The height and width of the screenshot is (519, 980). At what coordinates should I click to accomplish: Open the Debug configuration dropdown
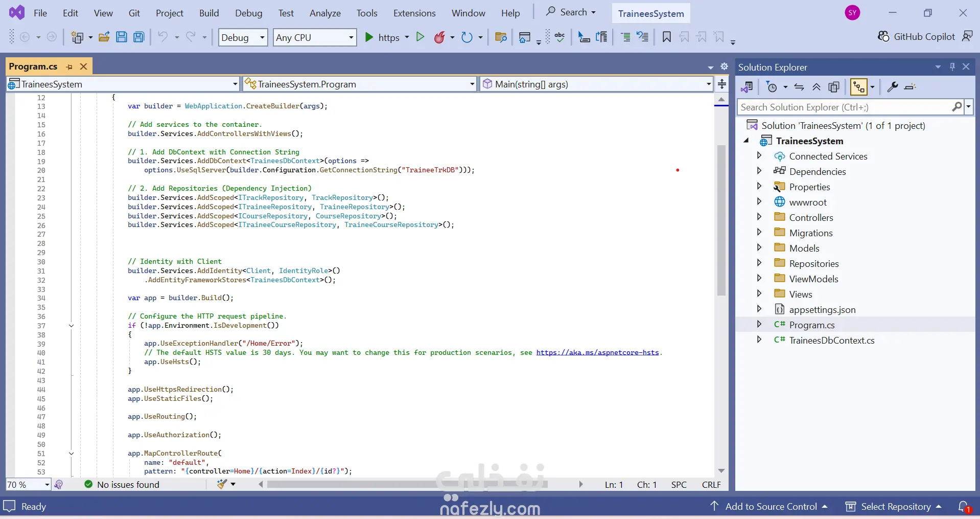pyautogui.click(x=243, y=37)
